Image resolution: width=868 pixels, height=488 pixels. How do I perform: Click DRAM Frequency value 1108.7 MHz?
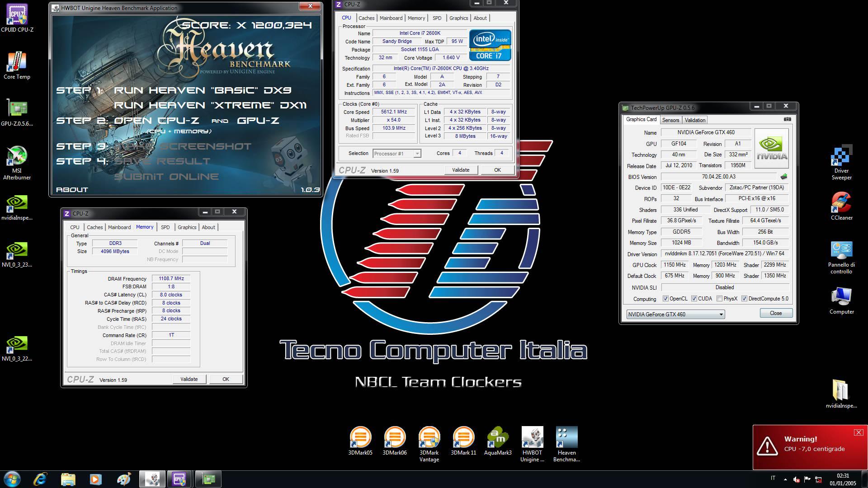tap(171, 279)
